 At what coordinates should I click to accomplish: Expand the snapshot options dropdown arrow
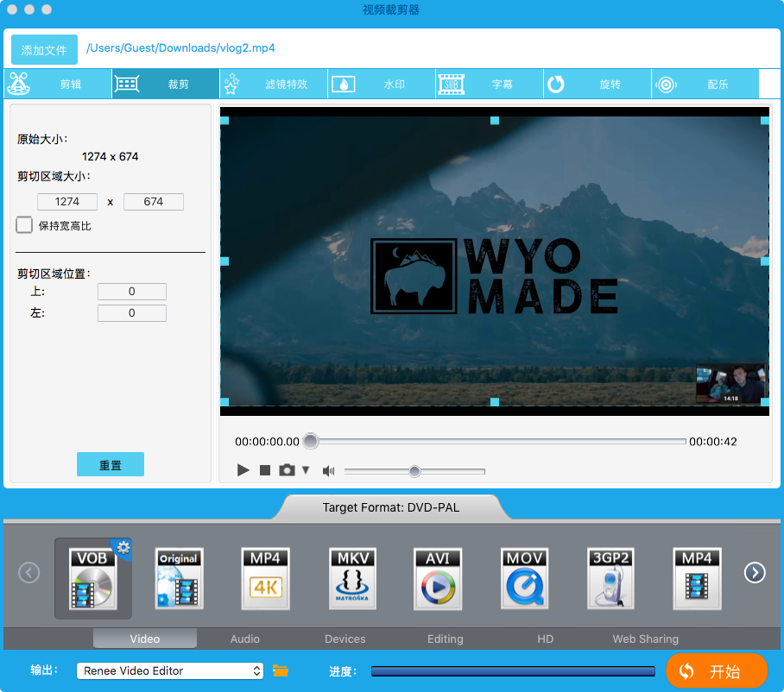pos(306,470)
